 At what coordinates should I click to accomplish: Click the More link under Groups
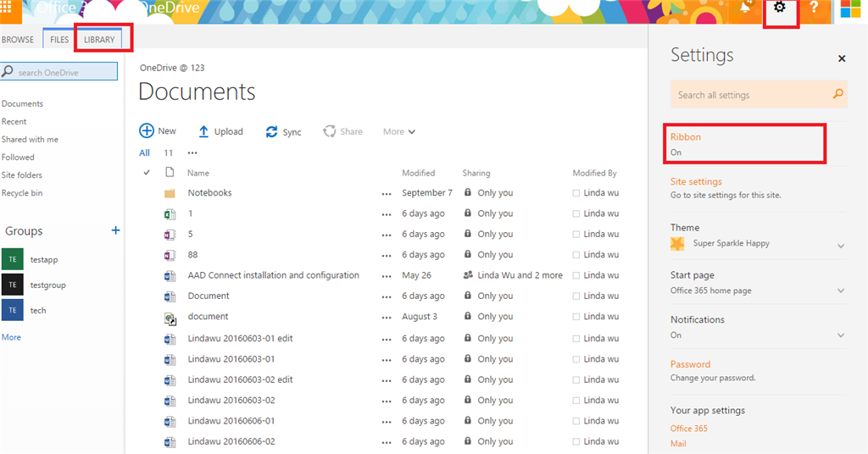11,337
